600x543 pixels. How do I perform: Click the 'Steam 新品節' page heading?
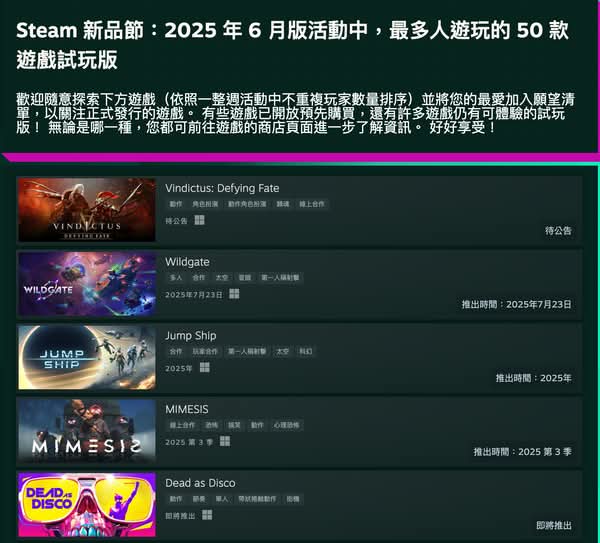point(293,45)
